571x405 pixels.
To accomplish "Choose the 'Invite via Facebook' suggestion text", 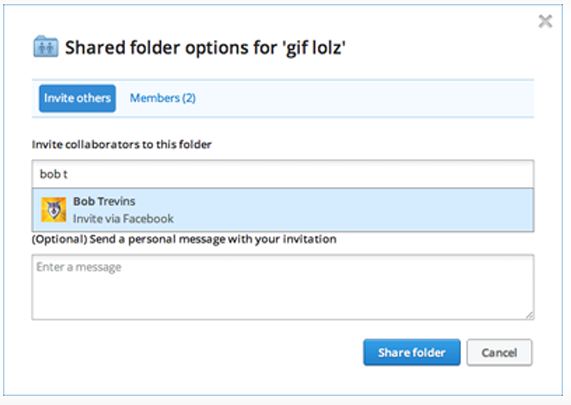I will [123, 219].
